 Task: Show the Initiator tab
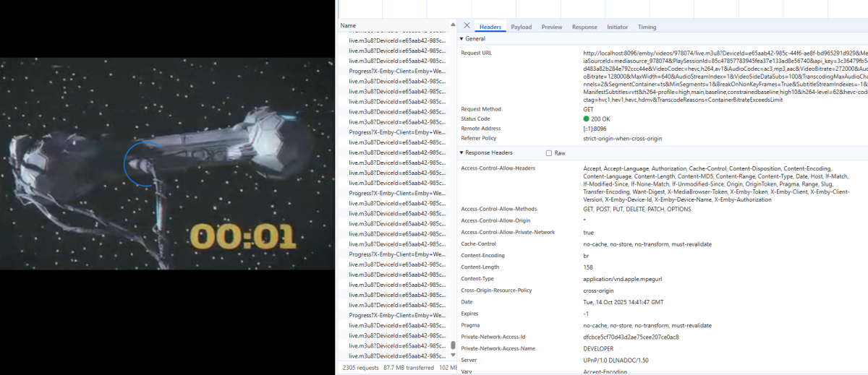coord(617,27)
